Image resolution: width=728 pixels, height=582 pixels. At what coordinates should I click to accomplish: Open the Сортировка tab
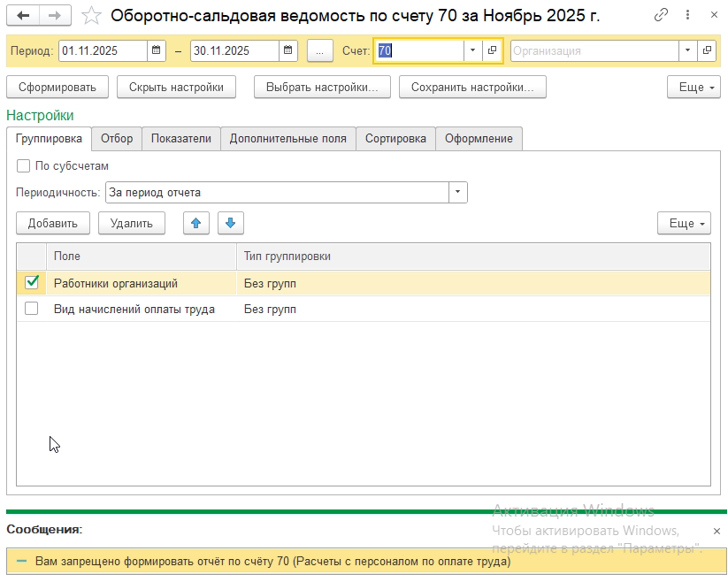coord(395,139)
